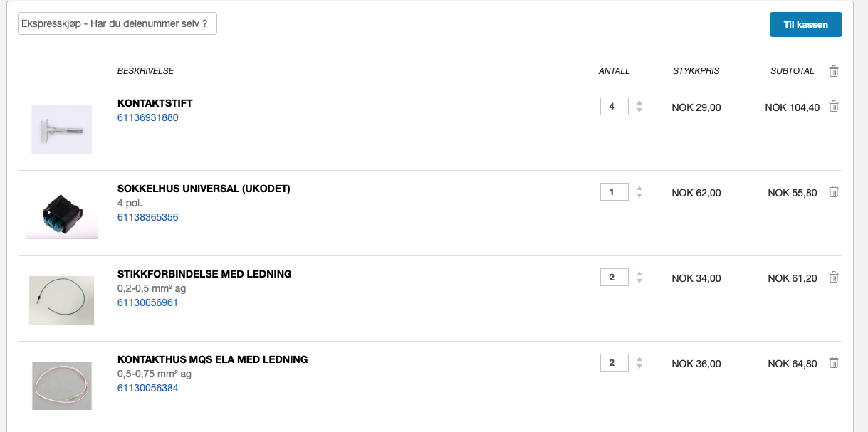This screenshot has width=868, height=432.
Task: Delete SOKKELHUS UNIVERSAL row via trash icon
Action: click(x=834, y=192)
